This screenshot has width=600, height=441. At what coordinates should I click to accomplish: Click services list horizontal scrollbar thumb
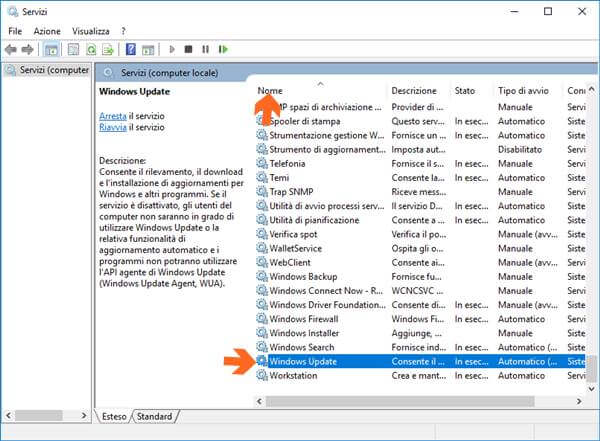(x=400, y=401)
